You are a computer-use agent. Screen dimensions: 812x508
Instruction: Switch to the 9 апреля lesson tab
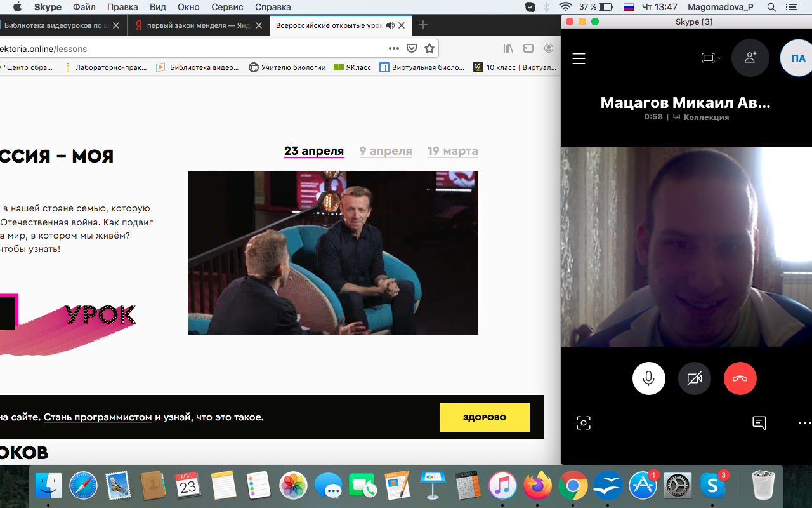coord(386,151)
